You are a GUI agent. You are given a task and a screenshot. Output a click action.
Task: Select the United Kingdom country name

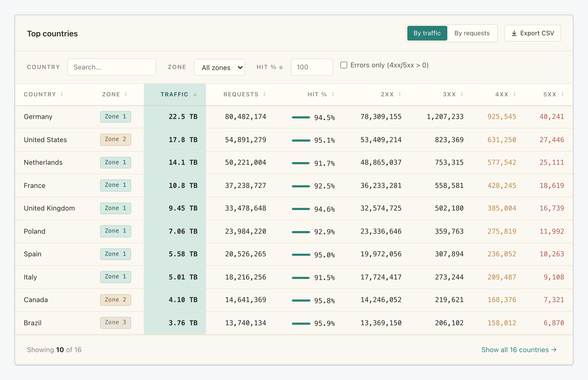point(49,208)
